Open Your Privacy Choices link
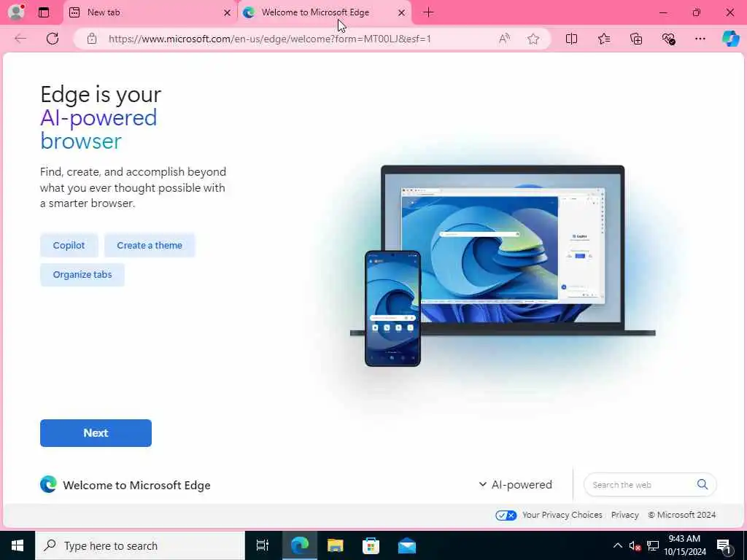Viewport: 747px width, 560px height. (562, 515)
